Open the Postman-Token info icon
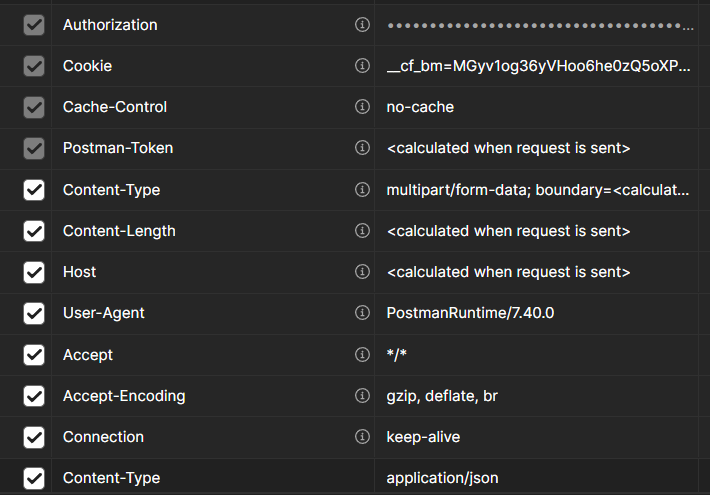This screenshot has height=495, width=710. (x=362, y=148)
